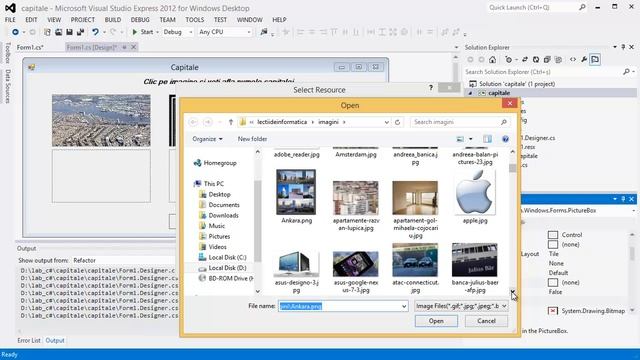Click the Save icon in the toolbar
The image size is (640, 360).
click(69, 32)
